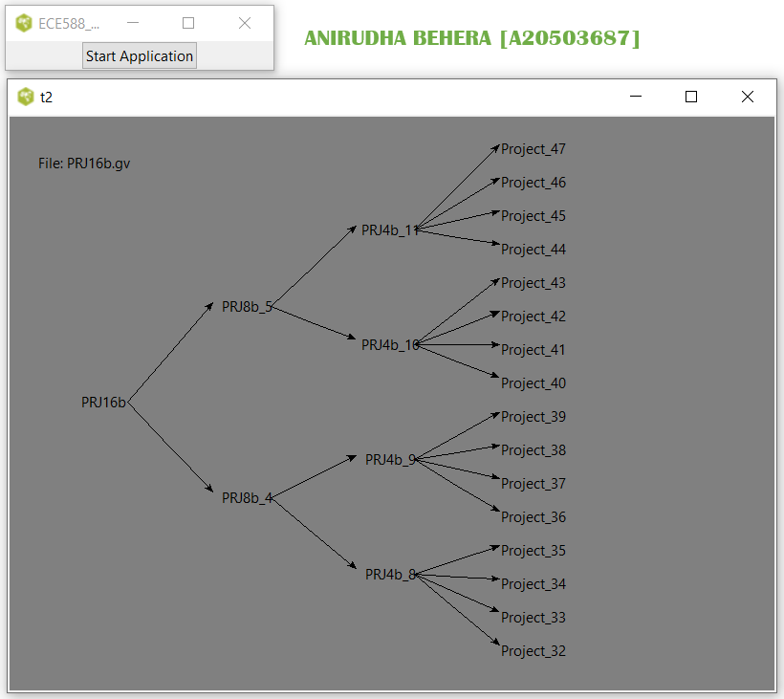Viewport: 784px width, 699px height.
Task: Select the root node PRJ16b
Action: (103, 403)
